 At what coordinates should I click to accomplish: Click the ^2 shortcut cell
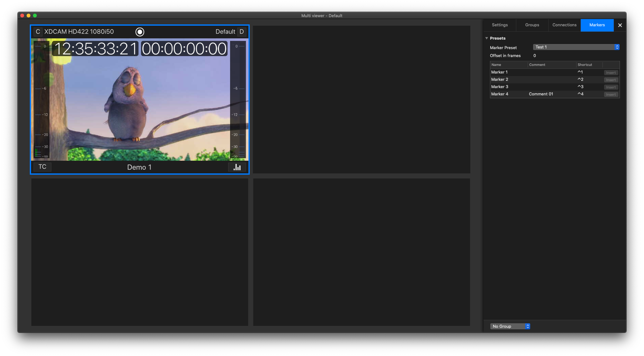pos(581,80)
